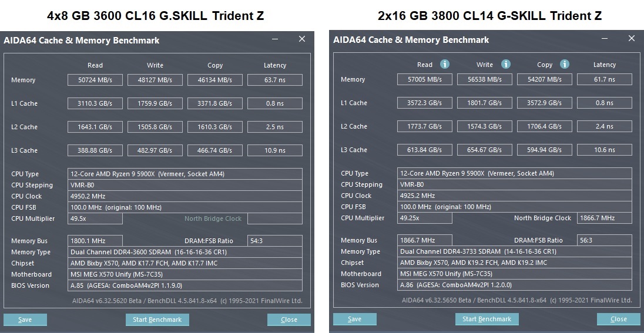This screenshot has width=644, height=333.
Task: Minimize the left AIDA64 window
Action: tap(275, 39)
